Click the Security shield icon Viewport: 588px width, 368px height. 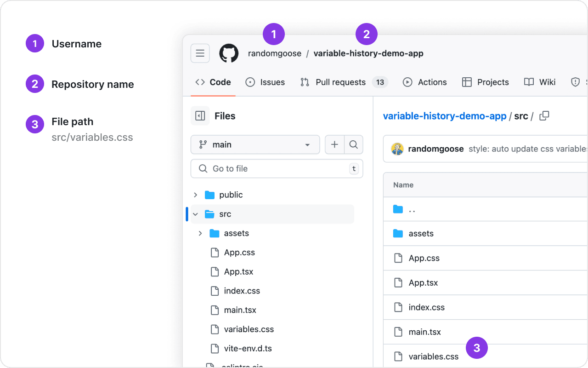(575, 82)
